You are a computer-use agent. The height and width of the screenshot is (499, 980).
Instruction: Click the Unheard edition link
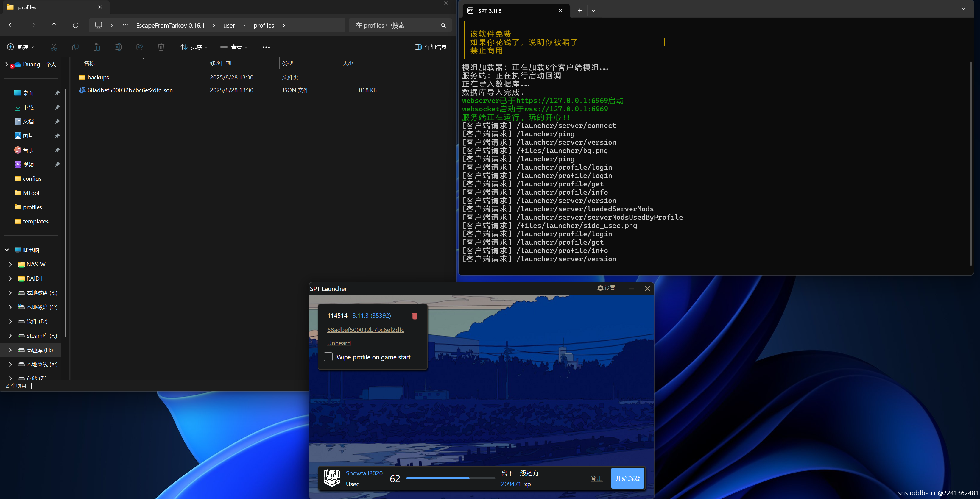[339, 343]
